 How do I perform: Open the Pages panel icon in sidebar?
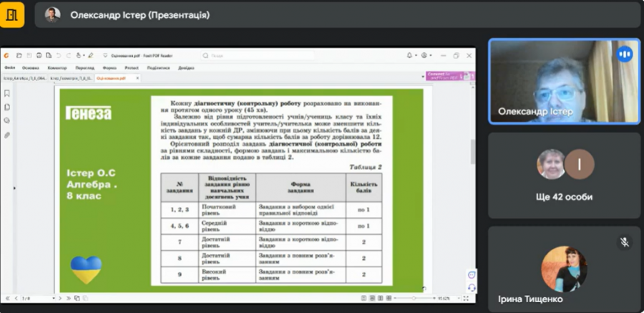[x=7, y=107]
